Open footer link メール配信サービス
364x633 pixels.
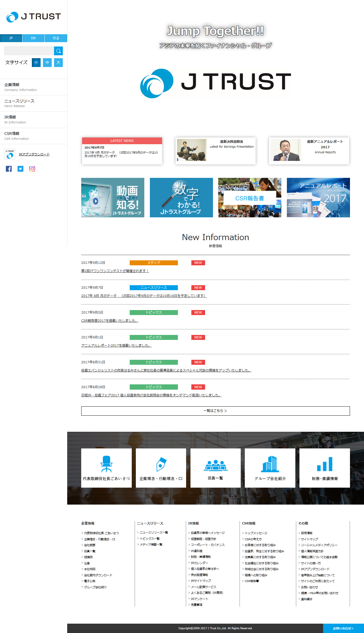[204, 587]
